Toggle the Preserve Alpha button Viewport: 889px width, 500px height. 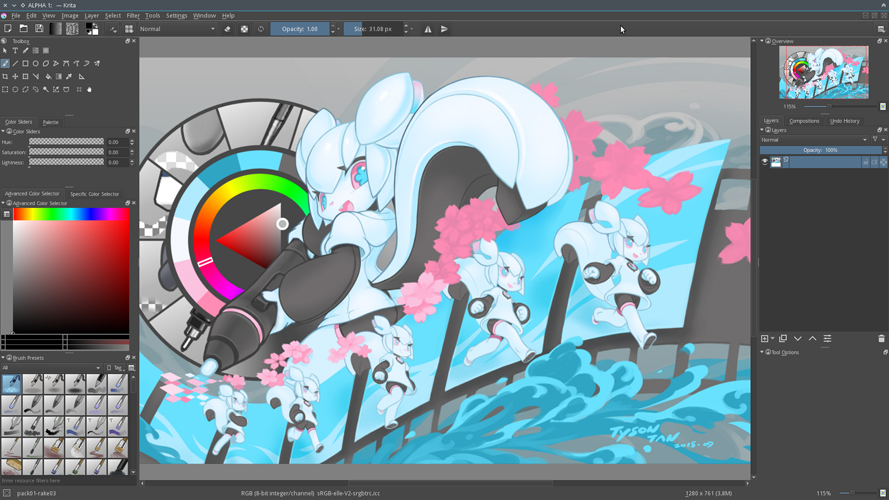point(244,29)
